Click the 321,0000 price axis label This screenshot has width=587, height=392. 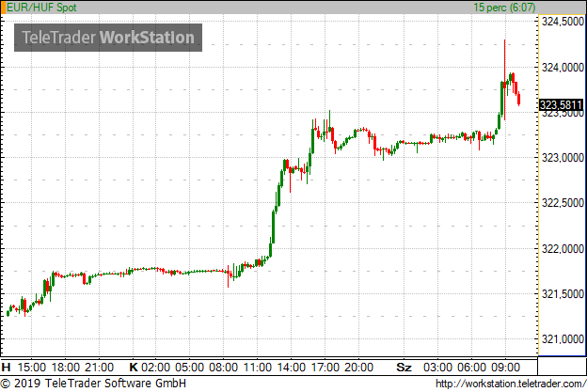coord(563,338)
